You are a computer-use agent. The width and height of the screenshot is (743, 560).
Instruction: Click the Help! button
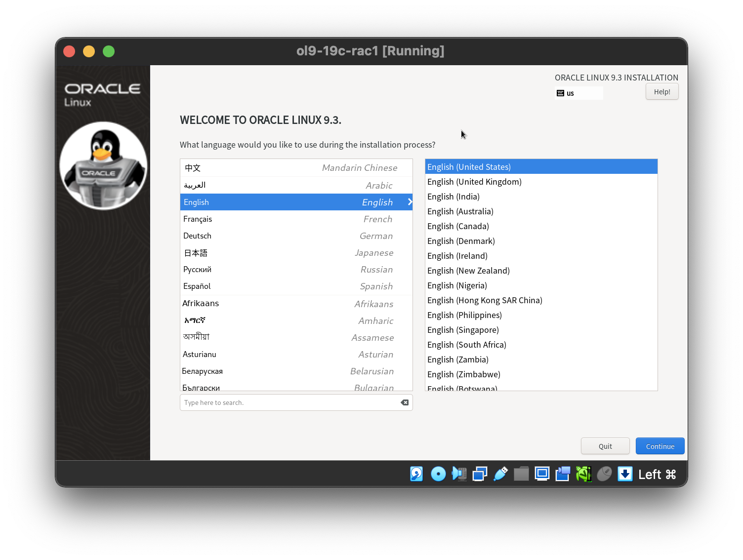(662, 92)
